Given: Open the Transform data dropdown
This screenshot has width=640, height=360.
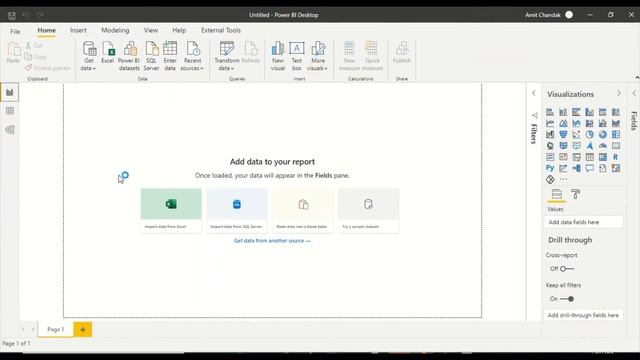Looking at the screenshot, I should [227, 56].
